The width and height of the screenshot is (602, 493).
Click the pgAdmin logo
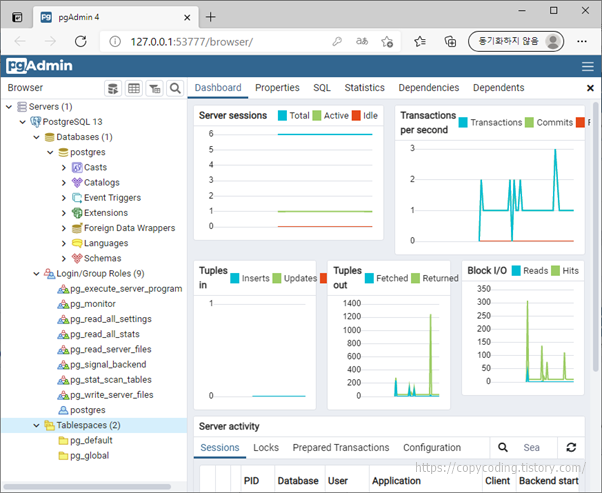pos(39,66)
